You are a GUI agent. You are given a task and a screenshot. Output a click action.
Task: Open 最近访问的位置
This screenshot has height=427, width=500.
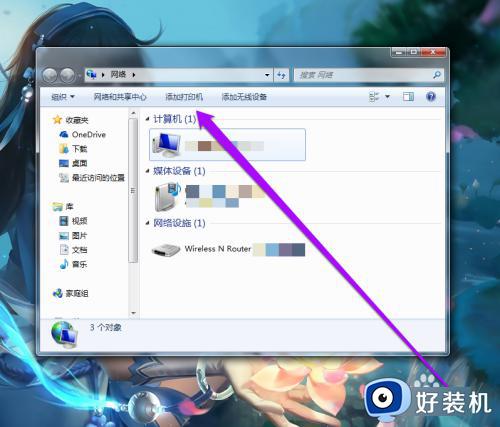tap(98, 178)
